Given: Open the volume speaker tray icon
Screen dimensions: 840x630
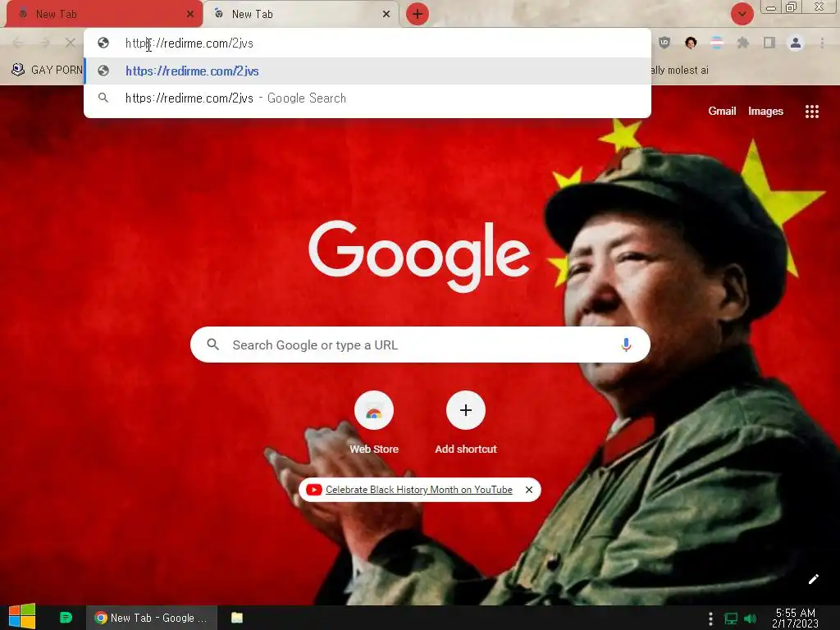Looking at the screenshot, I should pyautogui.click(x=750, y=619).
